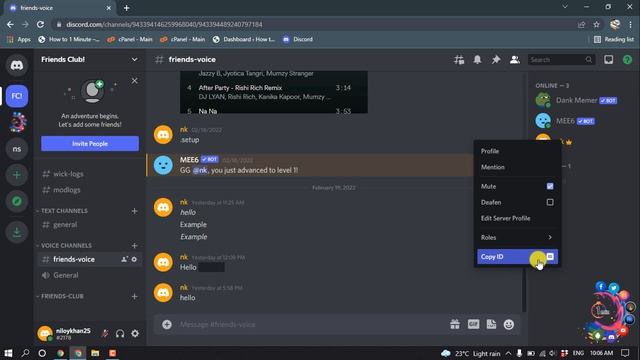Show pinned messages pin icon

tap(496, 60)
